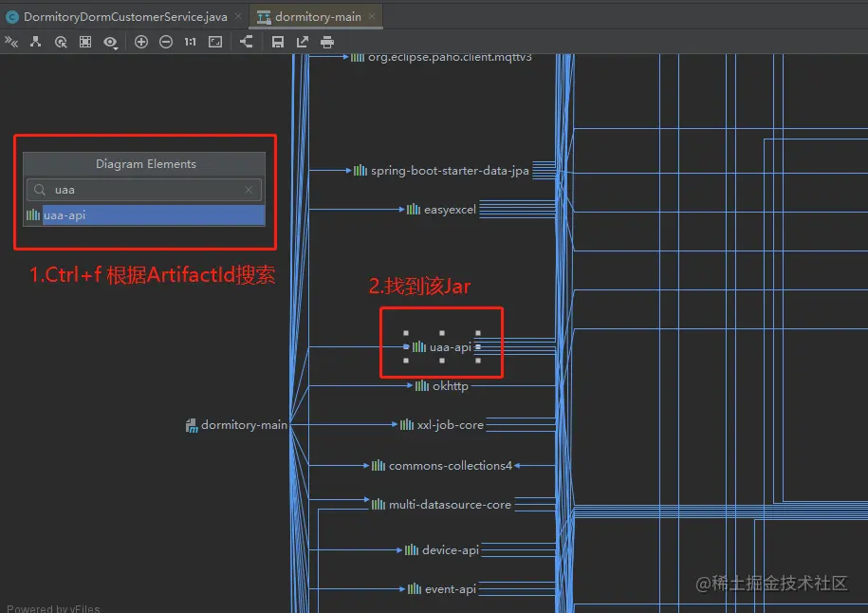Select the uaa-api node in diagram

(442, 346)
